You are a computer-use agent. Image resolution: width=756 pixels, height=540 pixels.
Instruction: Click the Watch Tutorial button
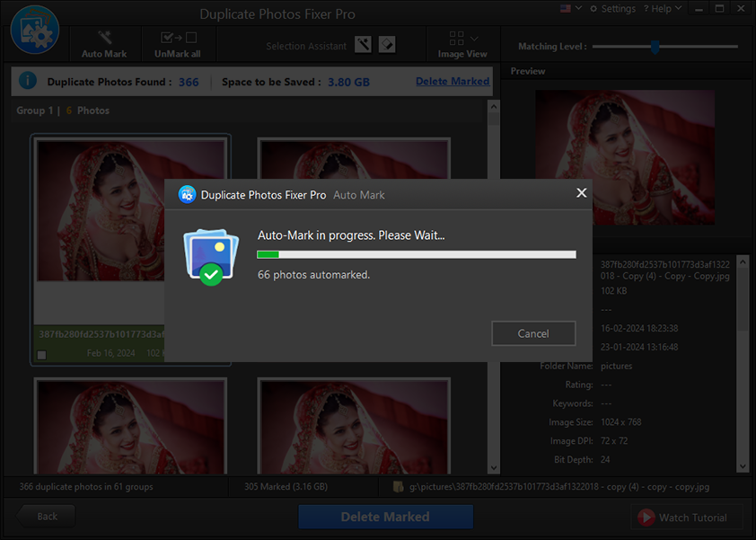click(687, 518)
